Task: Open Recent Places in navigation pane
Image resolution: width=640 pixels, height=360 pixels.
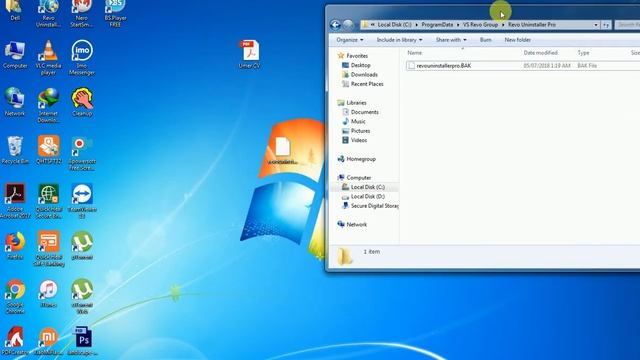Action: tap(367, 84)
